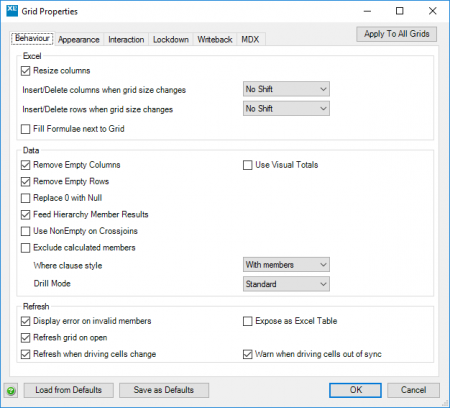Open the Writeback tab
The width and height of the screenshot is (450, 408).
[x=215, y=40]
